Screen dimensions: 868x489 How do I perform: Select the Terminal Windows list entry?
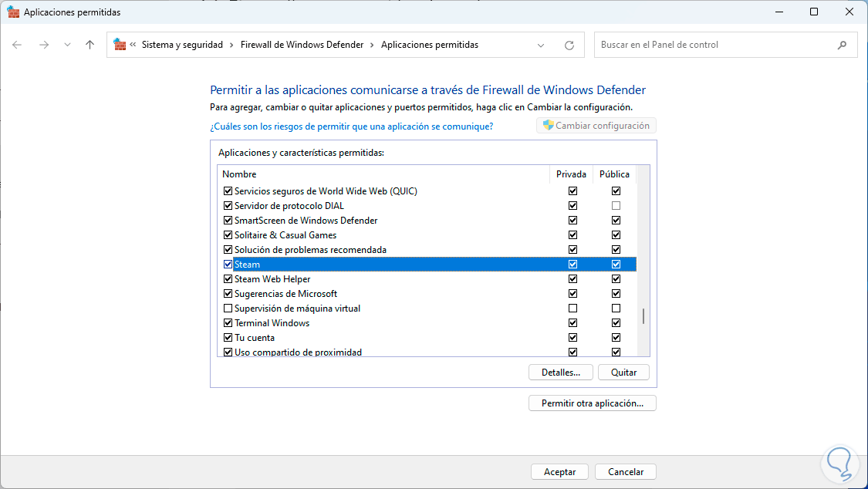tap(272, 323)
